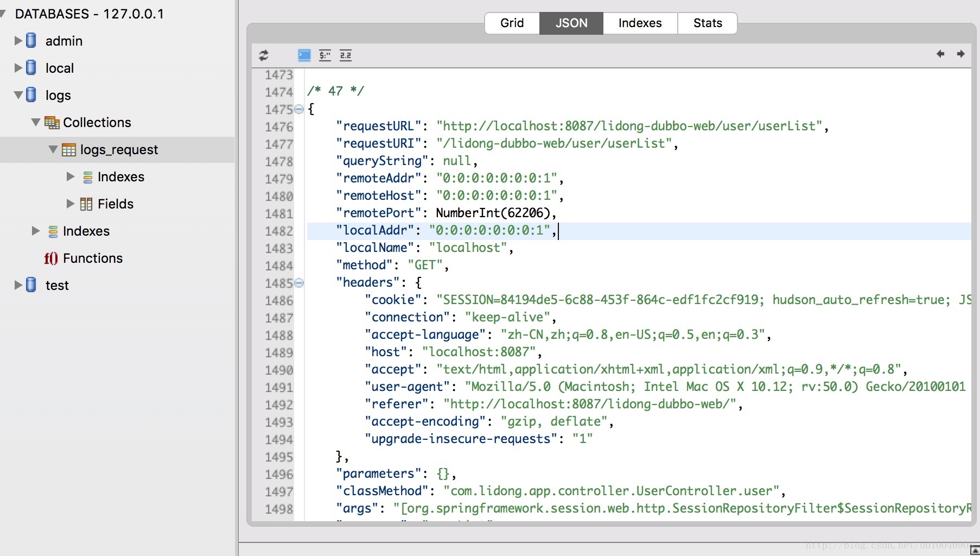The width and height of the screenshot is (980, 556).
Task: Collapse the headers block fold marker
Action: coord(299,283)
